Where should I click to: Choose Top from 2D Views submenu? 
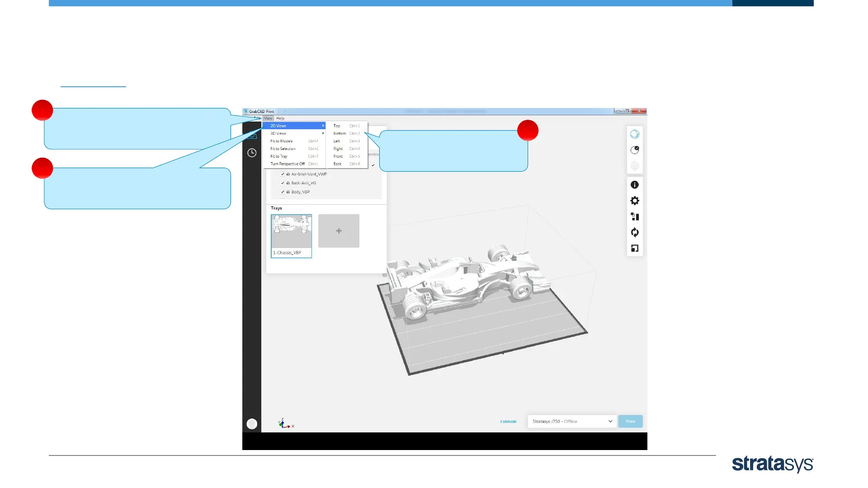pyautogui.click(x=337, y=126)
